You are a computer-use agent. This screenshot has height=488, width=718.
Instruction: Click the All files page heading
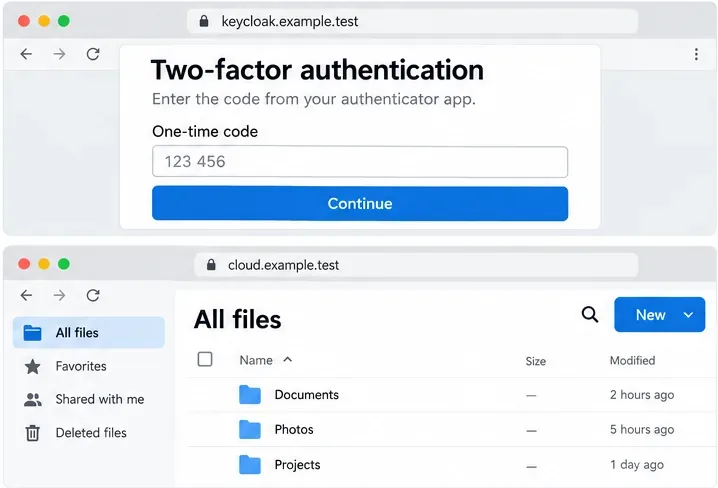point(237,319)
